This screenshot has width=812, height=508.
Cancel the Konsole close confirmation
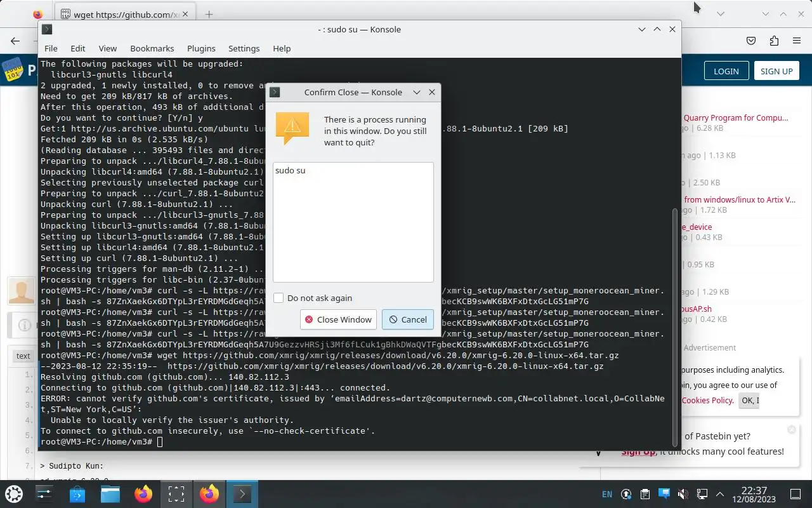tap(408, 319)
